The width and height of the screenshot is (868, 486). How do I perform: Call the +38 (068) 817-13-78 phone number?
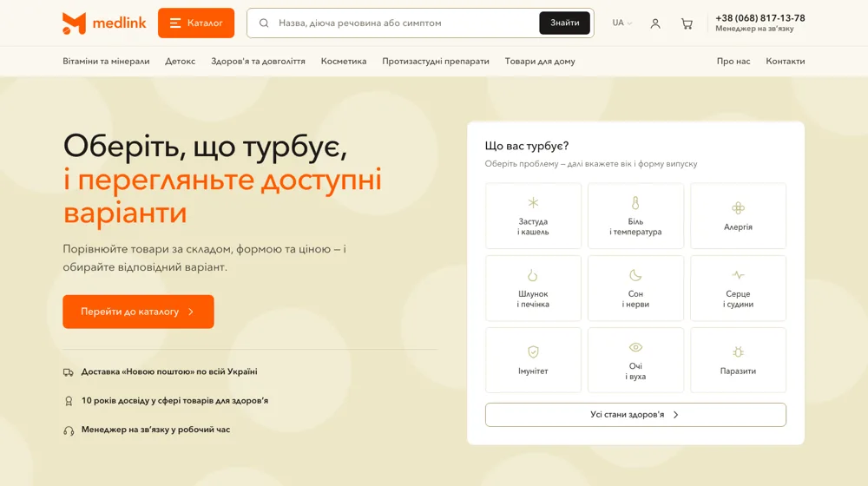coord(760,18)
